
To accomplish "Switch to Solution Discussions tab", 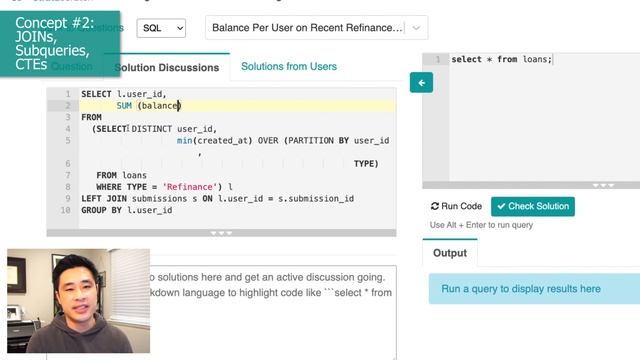I will click(x=167, y=67).
